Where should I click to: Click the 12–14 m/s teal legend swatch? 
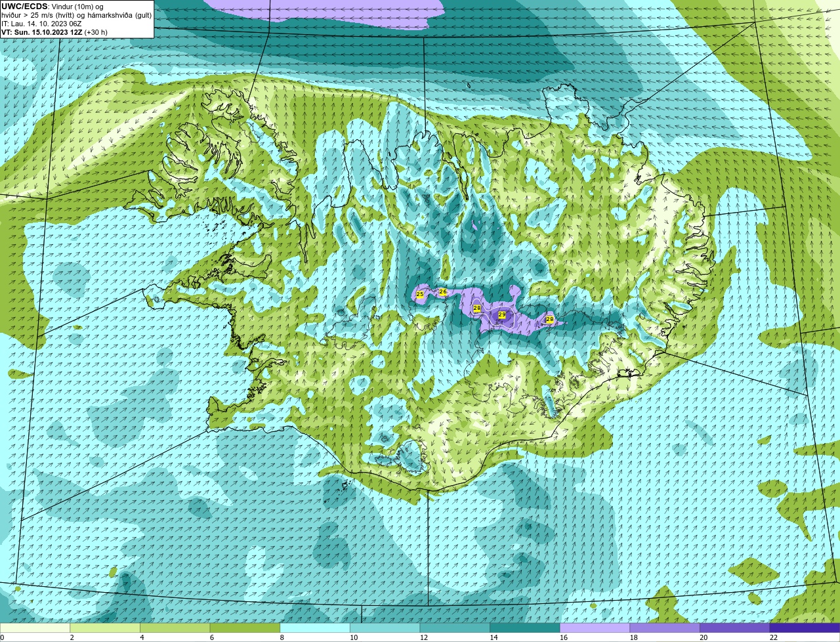click(x=455, y=628)
